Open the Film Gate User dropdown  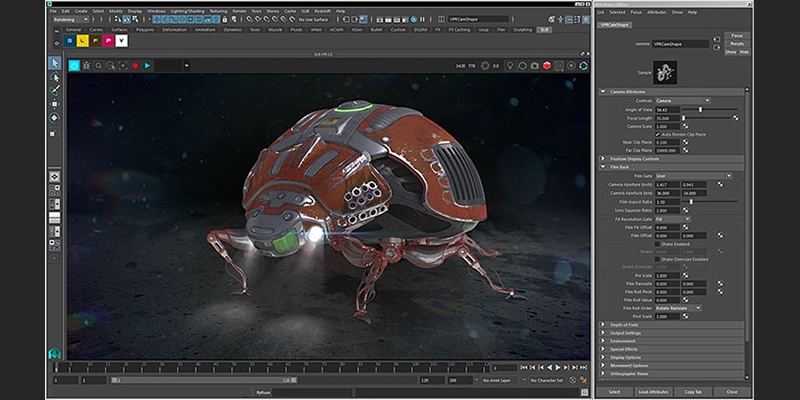click(x=693, y=176)
